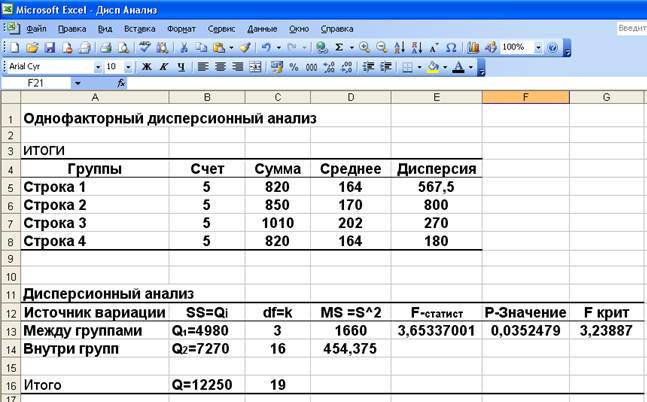The image size is (647, 402).
Task: Open the font size 10 dropdown
Action: point(128,67)
